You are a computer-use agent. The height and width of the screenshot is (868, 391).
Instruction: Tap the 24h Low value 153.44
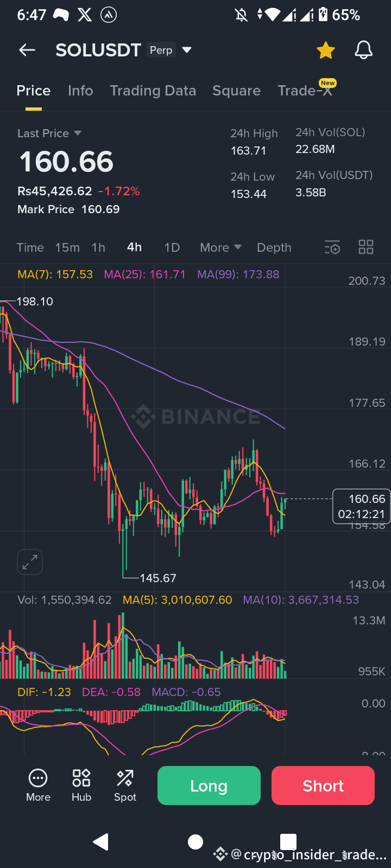[x=249, y=194]
